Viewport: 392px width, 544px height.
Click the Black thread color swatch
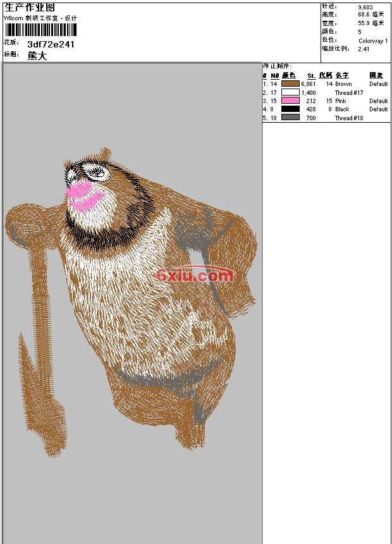pos(290,109)
